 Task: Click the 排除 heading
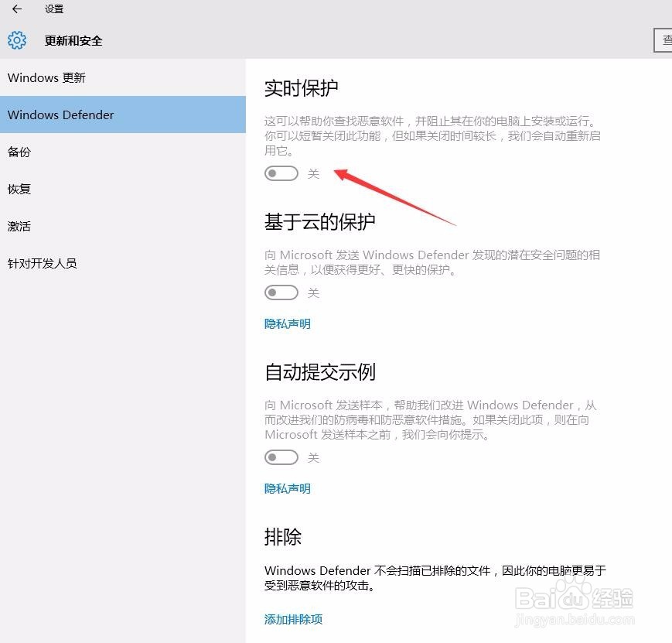283,537
